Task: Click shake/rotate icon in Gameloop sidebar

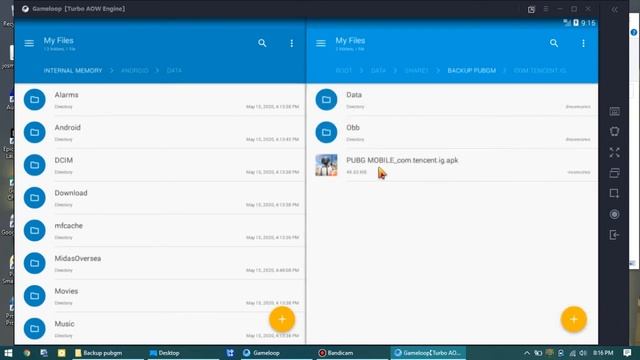Action: pyautogui.click(x=615, y=131)
